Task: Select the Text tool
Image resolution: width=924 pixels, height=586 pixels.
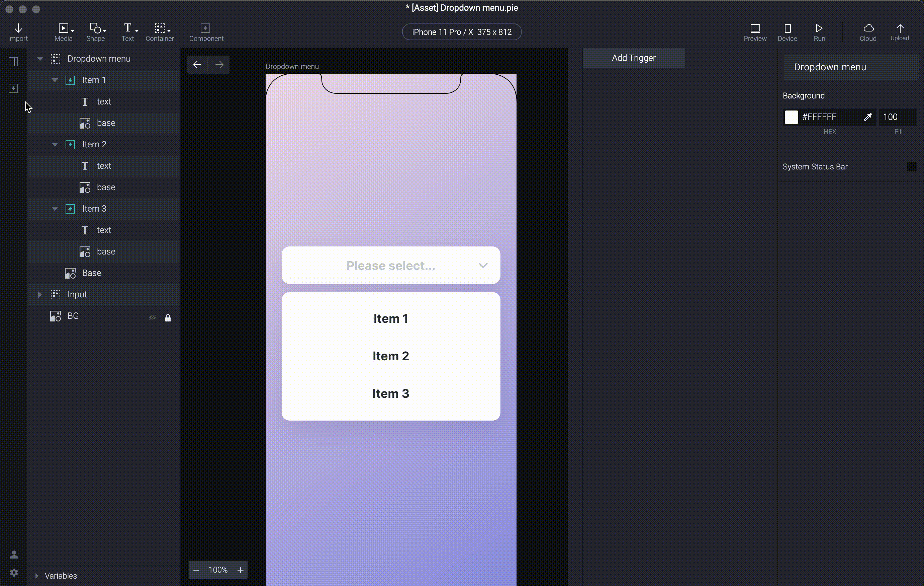Action: [x=127, y=32]
